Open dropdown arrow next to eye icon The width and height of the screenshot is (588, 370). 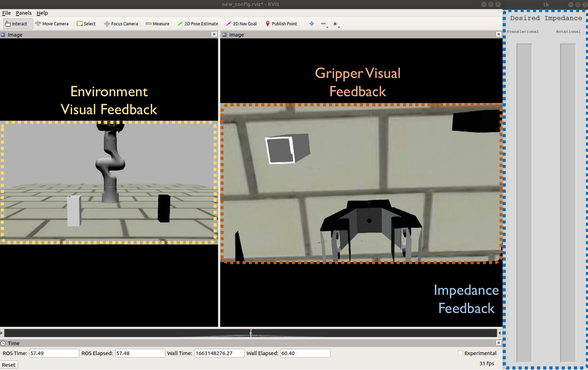click(339, 27)
